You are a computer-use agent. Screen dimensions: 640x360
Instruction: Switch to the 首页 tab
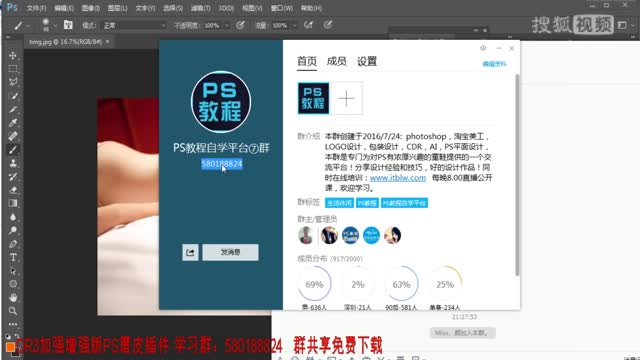tap(307, 62)
